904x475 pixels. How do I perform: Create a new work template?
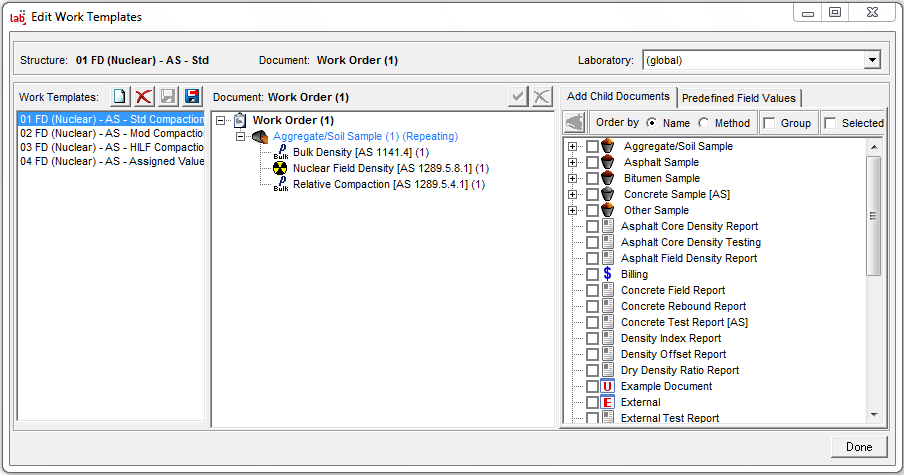coord(120,97)
